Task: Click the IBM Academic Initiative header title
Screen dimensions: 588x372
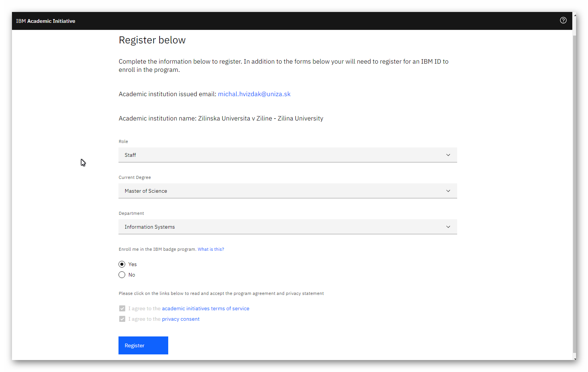Action: (46, 21)
